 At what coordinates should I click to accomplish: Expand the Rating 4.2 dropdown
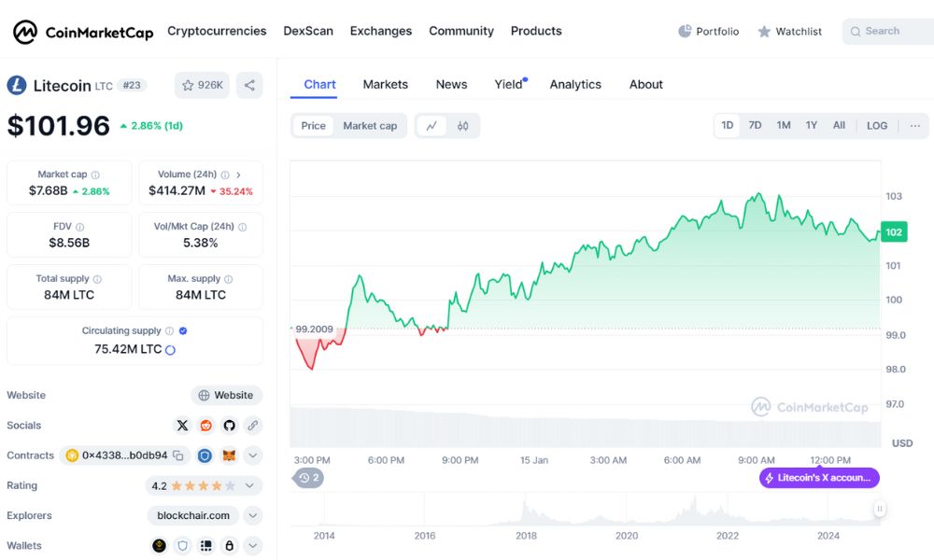pyautogui.click(x=249, y=485)
